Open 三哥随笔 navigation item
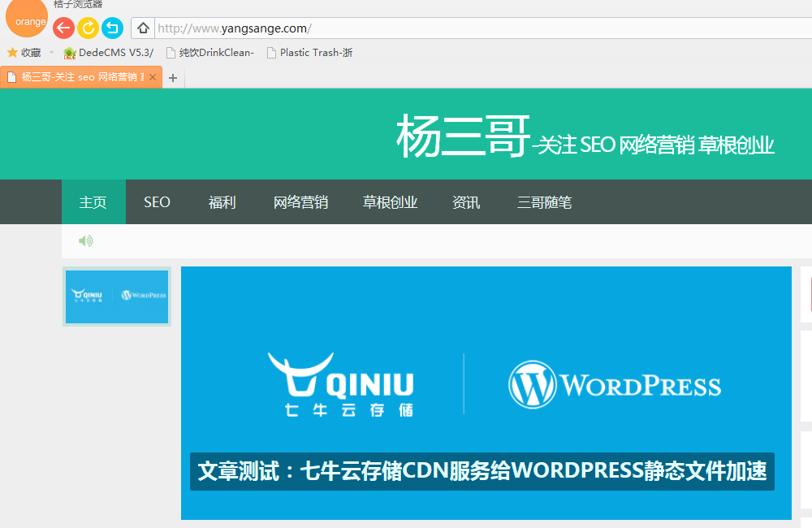This screenshot has height=528, width=812. pos(544,202)
